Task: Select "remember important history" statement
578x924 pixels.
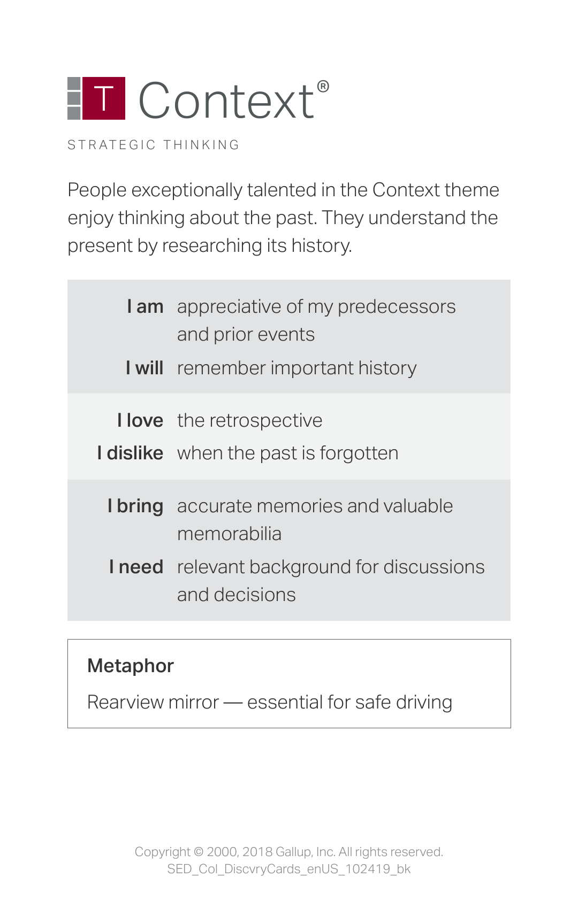Action: (297, 368)
